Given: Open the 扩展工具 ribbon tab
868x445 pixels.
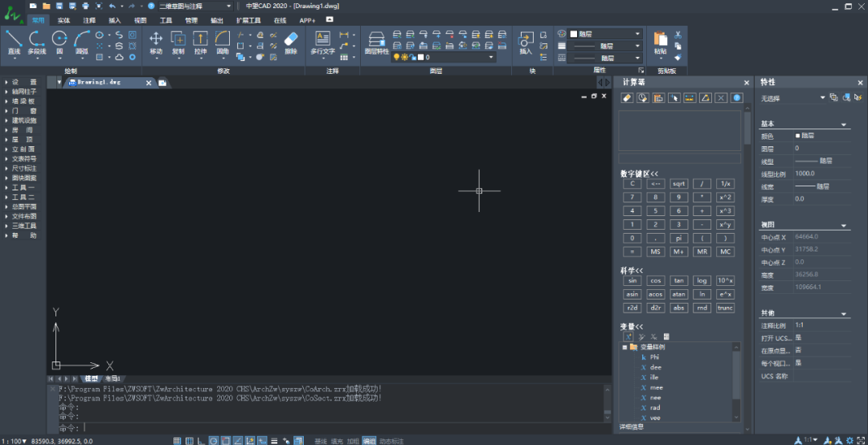Looking at the screenshot, I should (248, 19).
